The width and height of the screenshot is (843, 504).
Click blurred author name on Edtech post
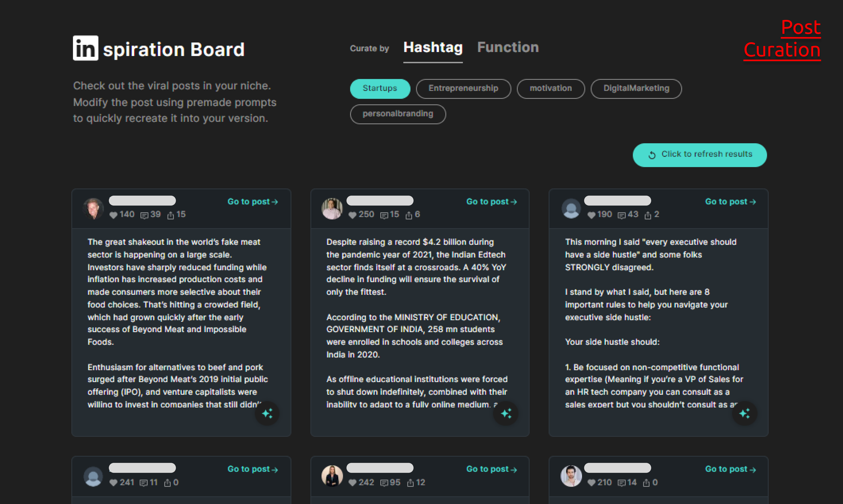380,201
